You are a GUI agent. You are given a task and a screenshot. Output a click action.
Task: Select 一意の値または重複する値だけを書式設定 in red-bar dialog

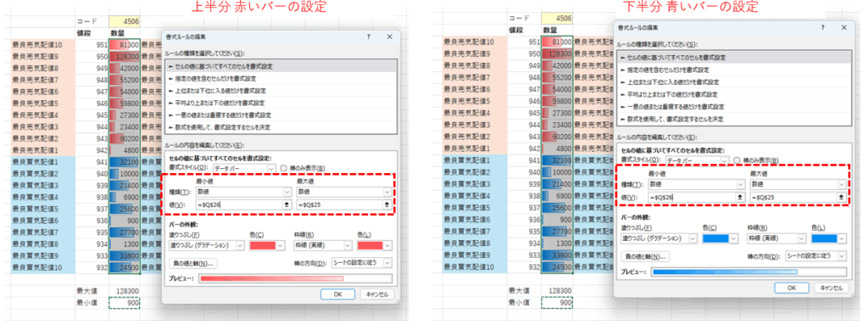[x=281, y=115]
